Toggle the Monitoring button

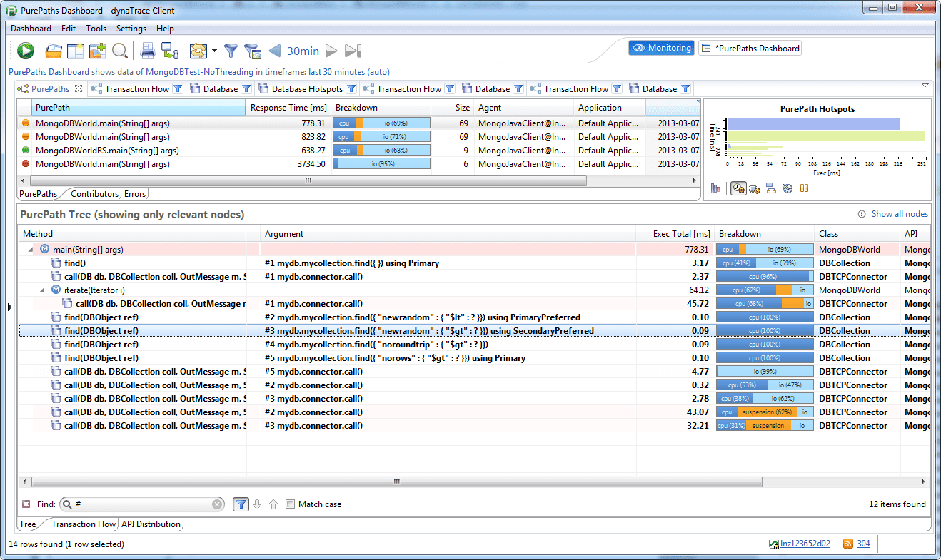tap(661, 48)
